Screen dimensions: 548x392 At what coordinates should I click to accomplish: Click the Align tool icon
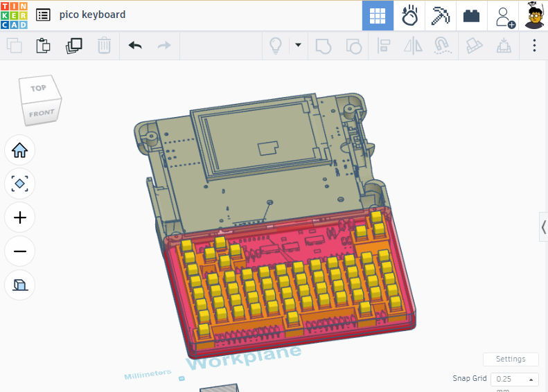[x=384, y=46]
